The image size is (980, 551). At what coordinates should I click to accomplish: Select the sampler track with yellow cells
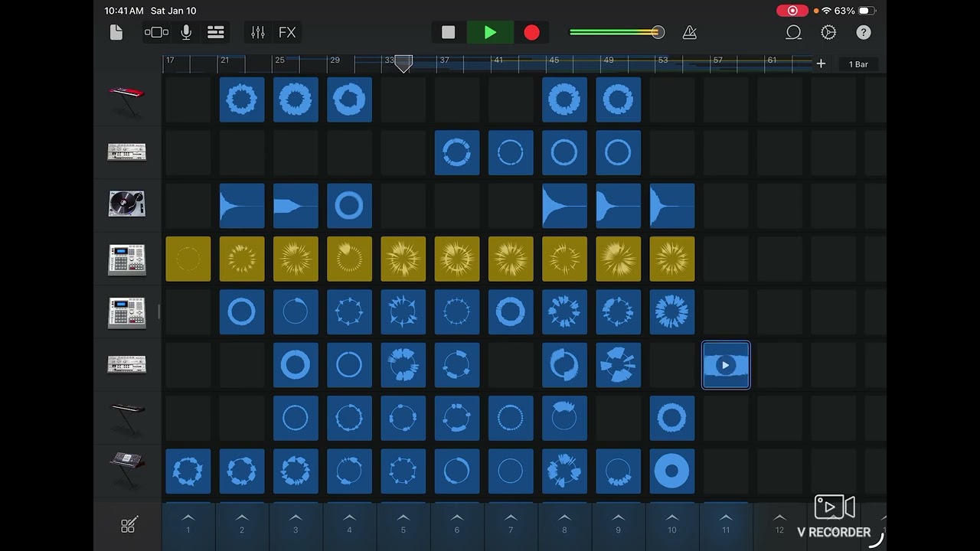pyautogui.click(x=126, y=259)
